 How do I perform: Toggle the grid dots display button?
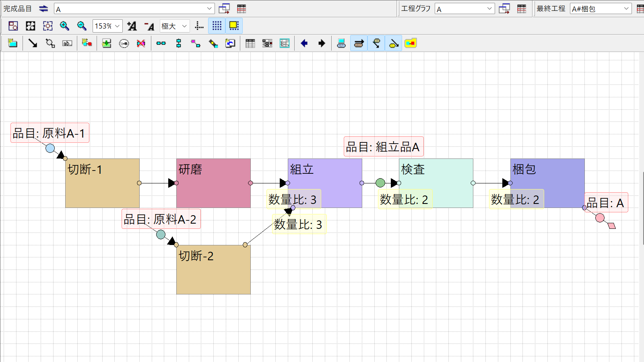pyautogui.click(x=217, y=26)
